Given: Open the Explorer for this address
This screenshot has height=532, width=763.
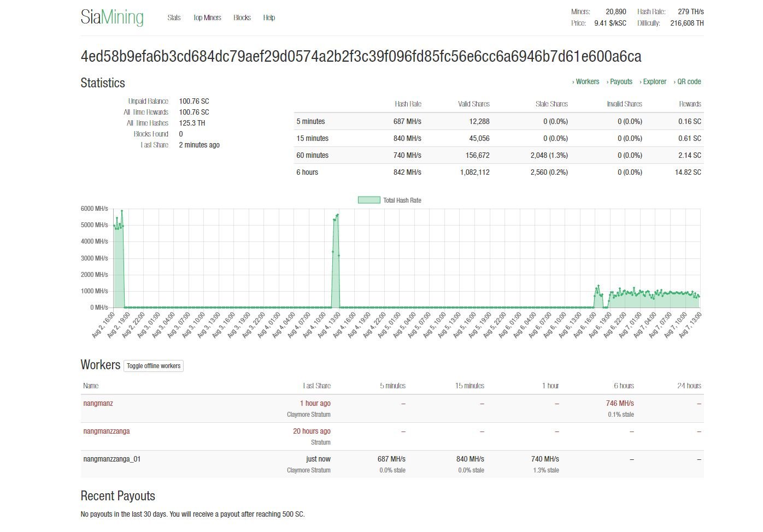Looking at the screenshot, I should pos(654,81).
